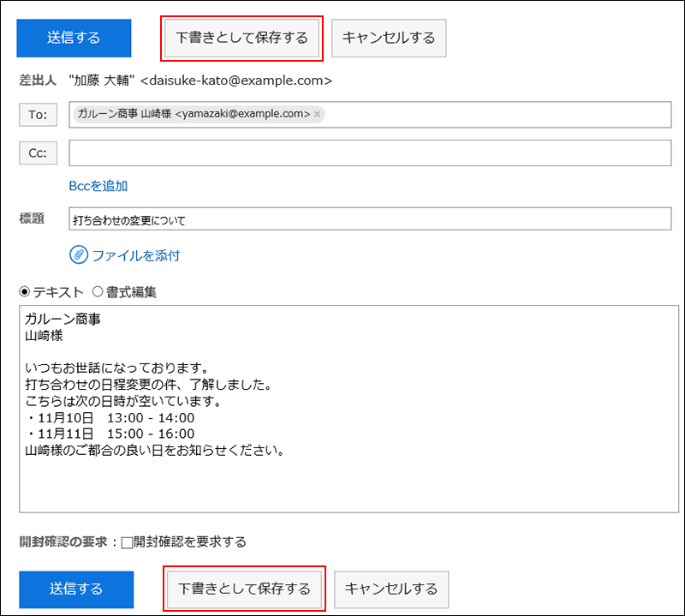Cancel via top キャンセルする button
The height and width of the screenshot is (616, 685).
389,38
